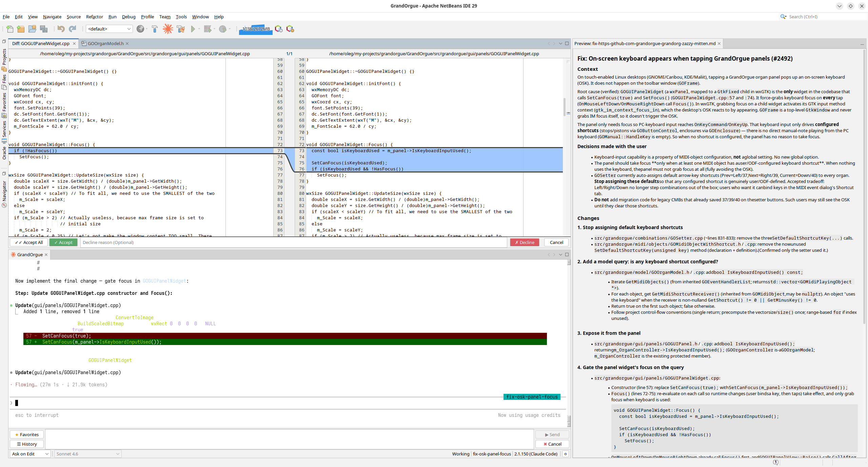
Task: Open the Team menu
Action: pos(165,17)
